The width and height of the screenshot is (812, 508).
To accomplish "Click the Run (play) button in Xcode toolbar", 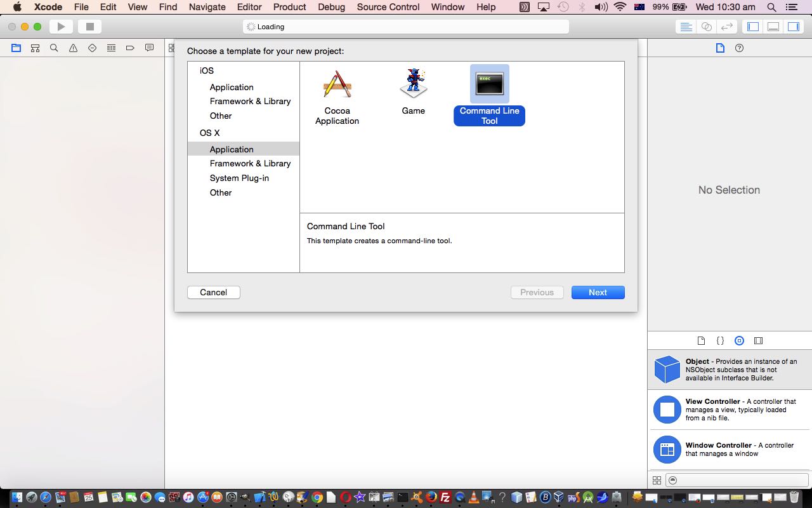I will point(61,27).
